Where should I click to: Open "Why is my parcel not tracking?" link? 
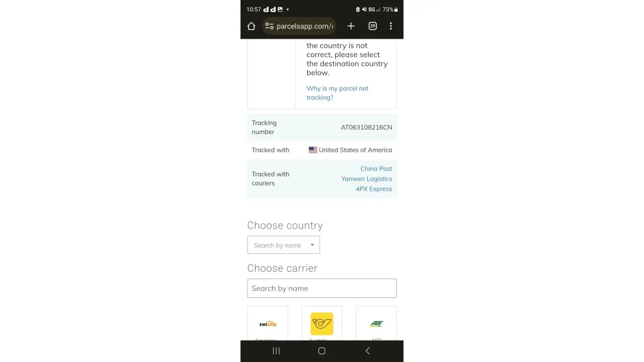337,93
